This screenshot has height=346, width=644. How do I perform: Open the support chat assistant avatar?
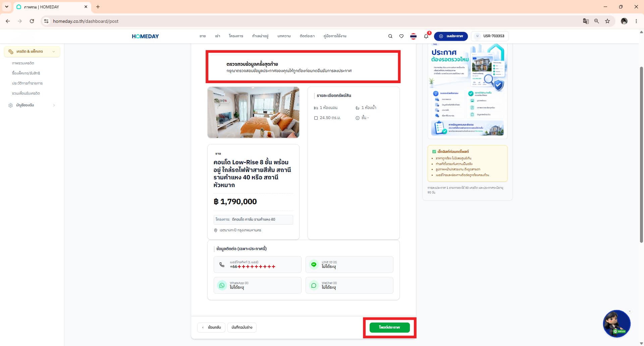pyautogui.click(x=616, y=324)
